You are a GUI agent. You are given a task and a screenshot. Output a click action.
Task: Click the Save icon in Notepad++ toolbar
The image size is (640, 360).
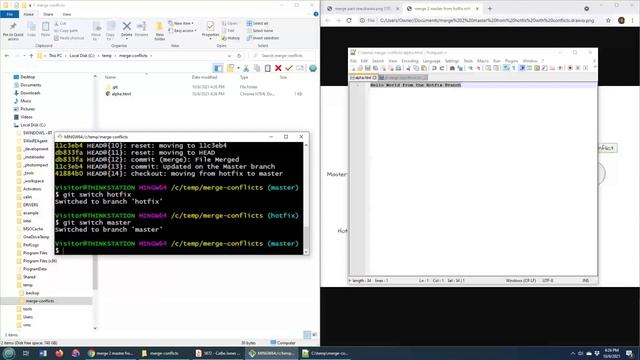click(x=368, y=68)
